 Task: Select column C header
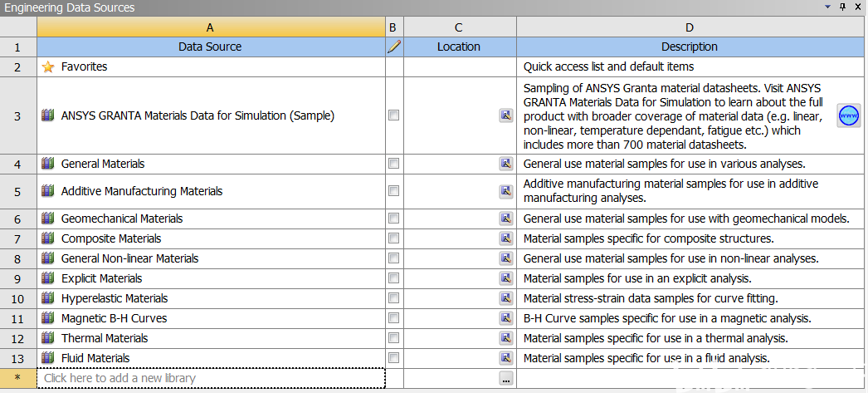pyautogui.click(x=460, y=27)
